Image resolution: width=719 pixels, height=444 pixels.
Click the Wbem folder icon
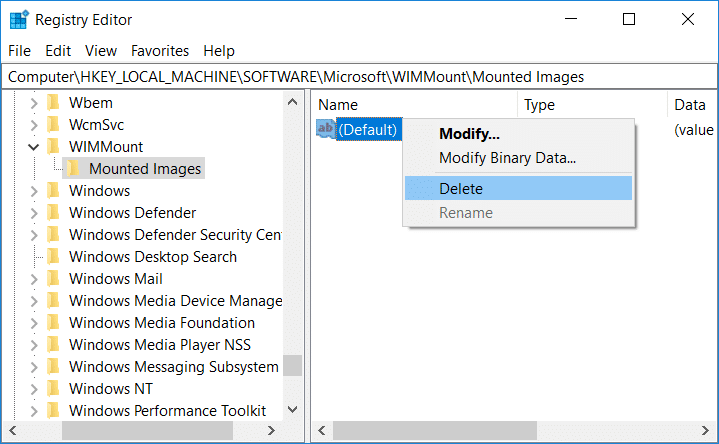(x=54, y=103)
